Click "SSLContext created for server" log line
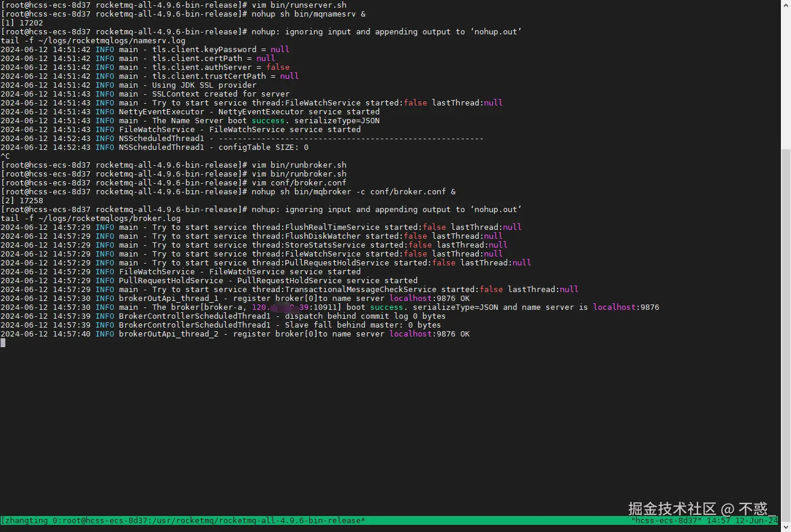This screenshot has width=791, height=532. tap(145, 94)
